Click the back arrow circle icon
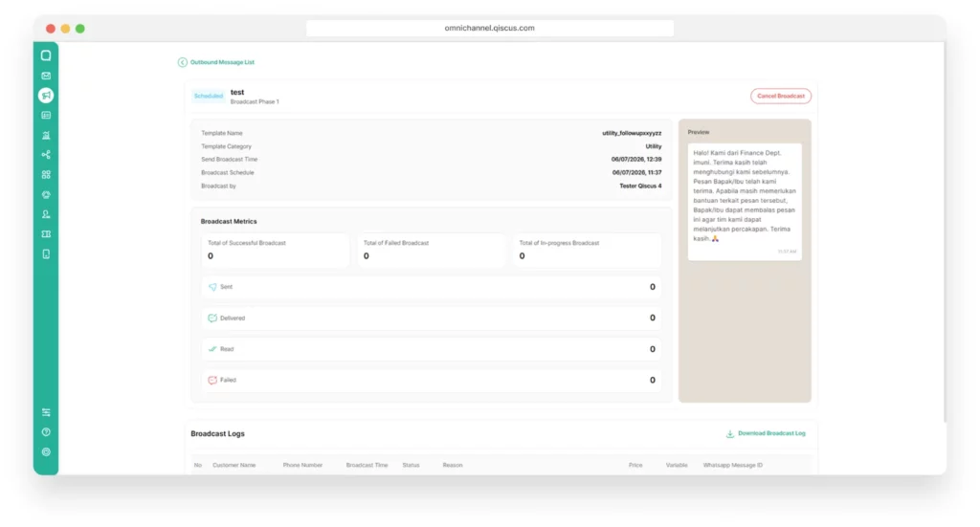 (183, 62)
